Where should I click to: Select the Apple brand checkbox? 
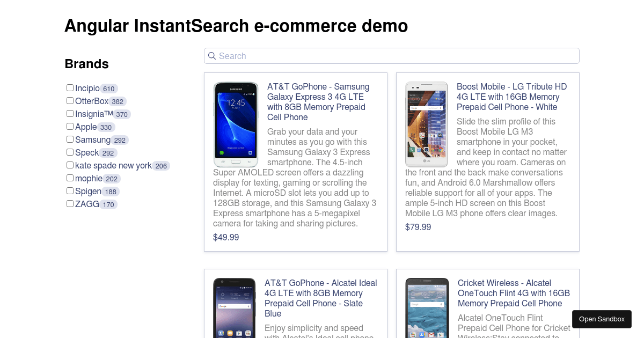tap(70, 127)
